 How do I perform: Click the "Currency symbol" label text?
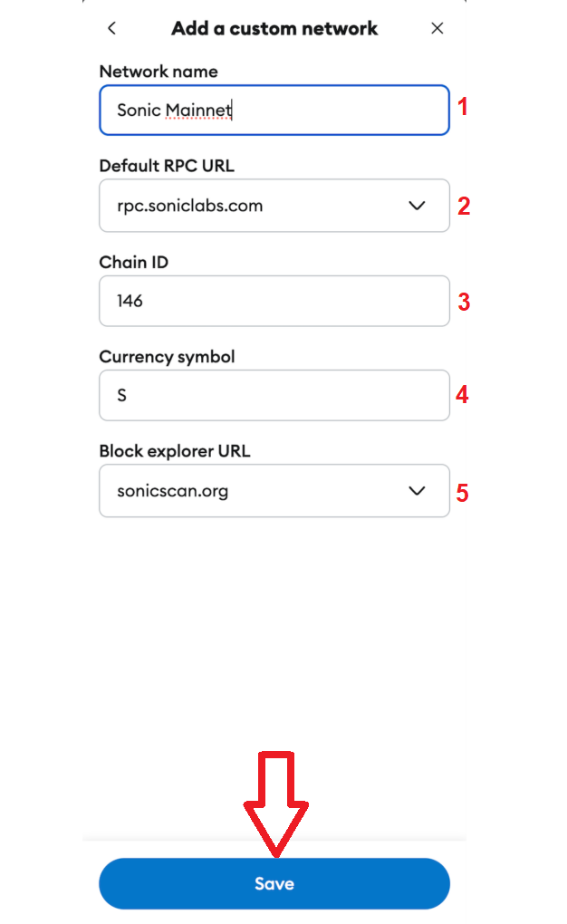click(167, 357)
